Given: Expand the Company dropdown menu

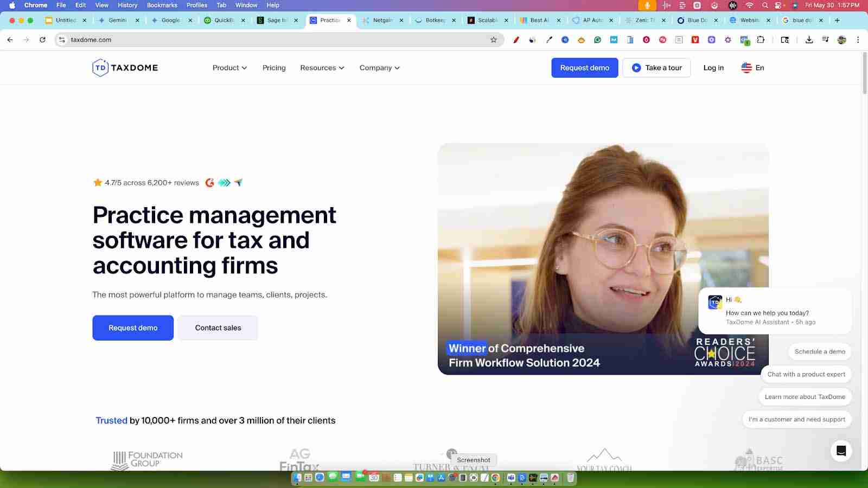Looking at the screenshot, I should click(379, 68).
